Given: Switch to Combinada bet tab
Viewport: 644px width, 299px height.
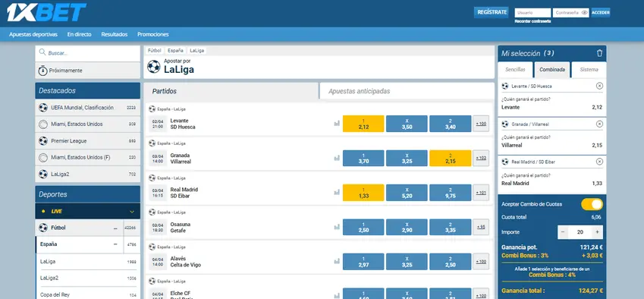Looking at the screenshot, I should coord(552,70).
